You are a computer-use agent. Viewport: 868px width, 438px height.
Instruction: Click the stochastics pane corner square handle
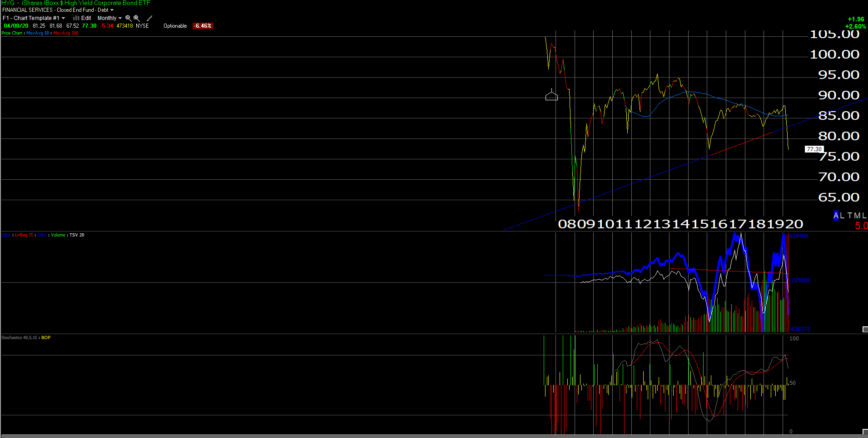click(x=865, y=432)
